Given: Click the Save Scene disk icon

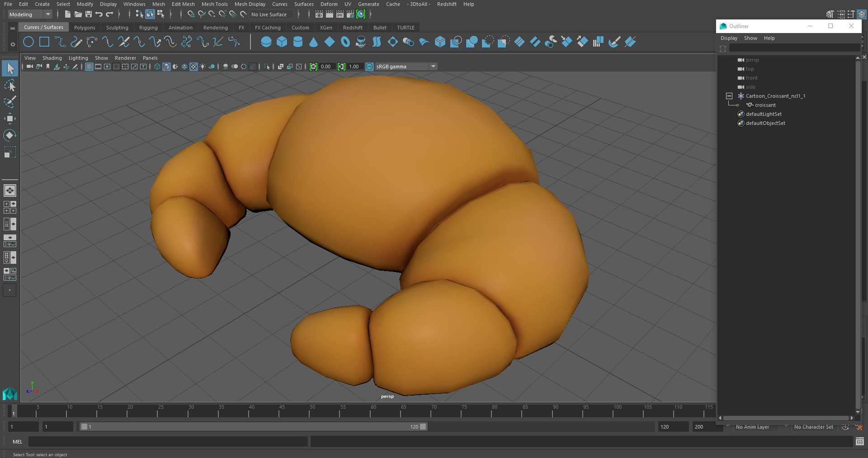Looking at the screenshot, I should pyautogui.click(x=89, y=14).
